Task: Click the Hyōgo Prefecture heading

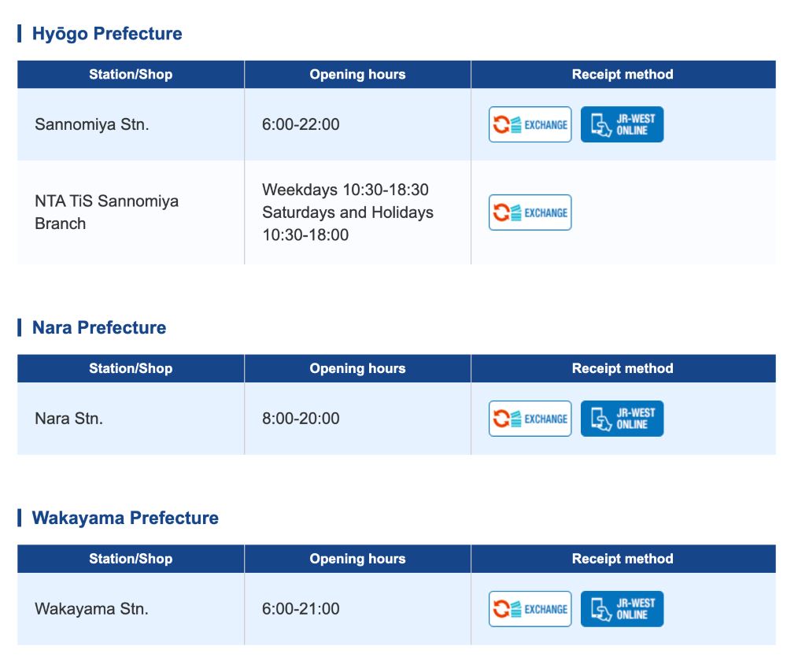Action: tap(107, 34)
